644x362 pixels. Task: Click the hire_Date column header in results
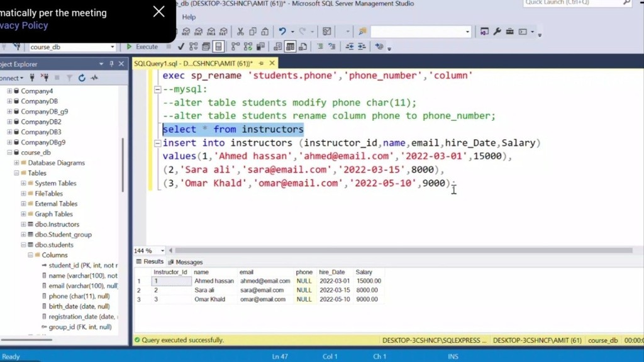(332, 272)
